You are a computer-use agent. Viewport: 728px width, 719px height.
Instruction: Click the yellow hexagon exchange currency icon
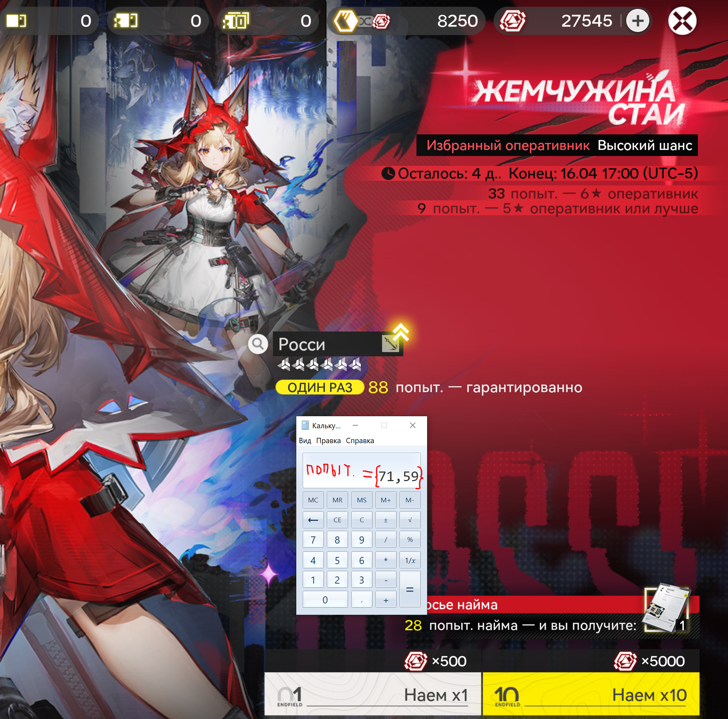345,21
